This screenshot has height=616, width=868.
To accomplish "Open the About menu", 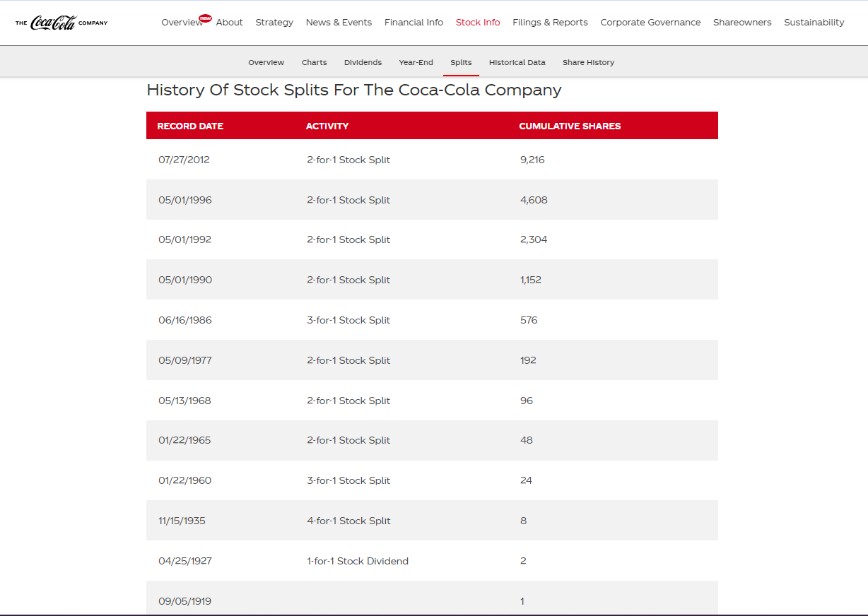I will point(229,23).
